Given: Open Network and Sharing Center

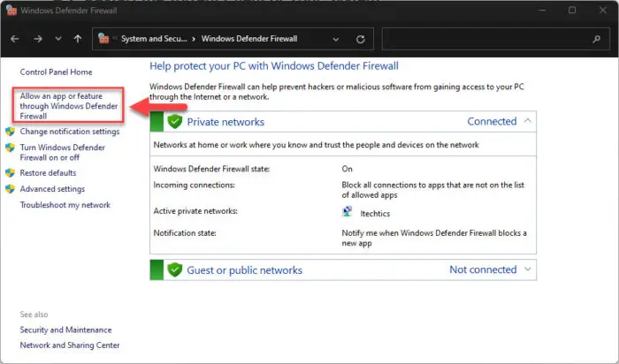Looking at the screenshot, I should pos(70,345).
